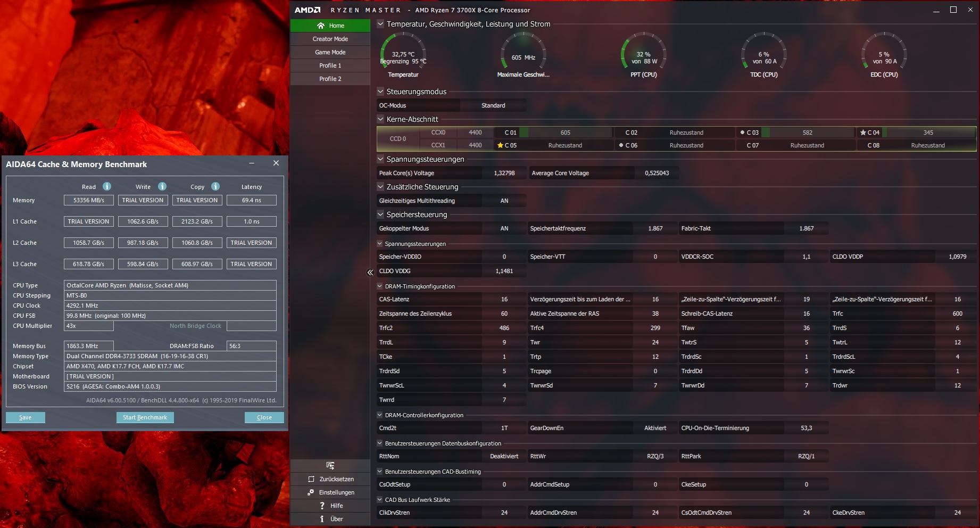Click the gold star icon on core C 05
980x528 pixels.
500,145
